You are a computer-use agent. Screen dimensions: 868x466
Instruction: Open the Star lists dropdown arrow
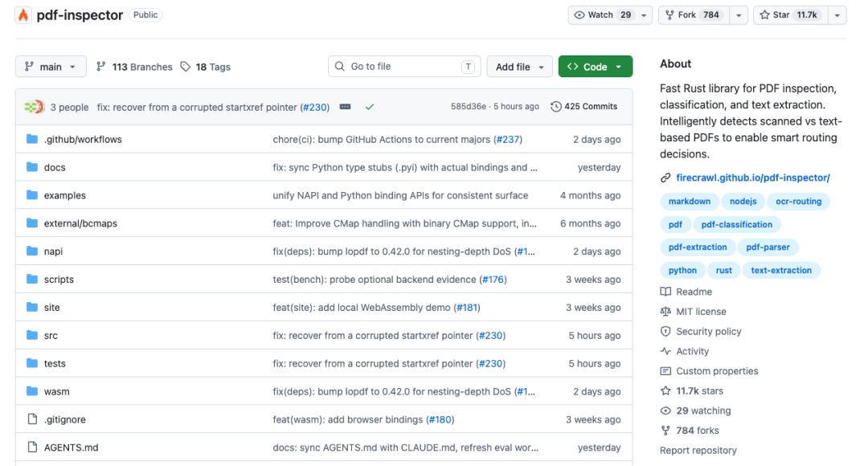[x=837, y=15]
